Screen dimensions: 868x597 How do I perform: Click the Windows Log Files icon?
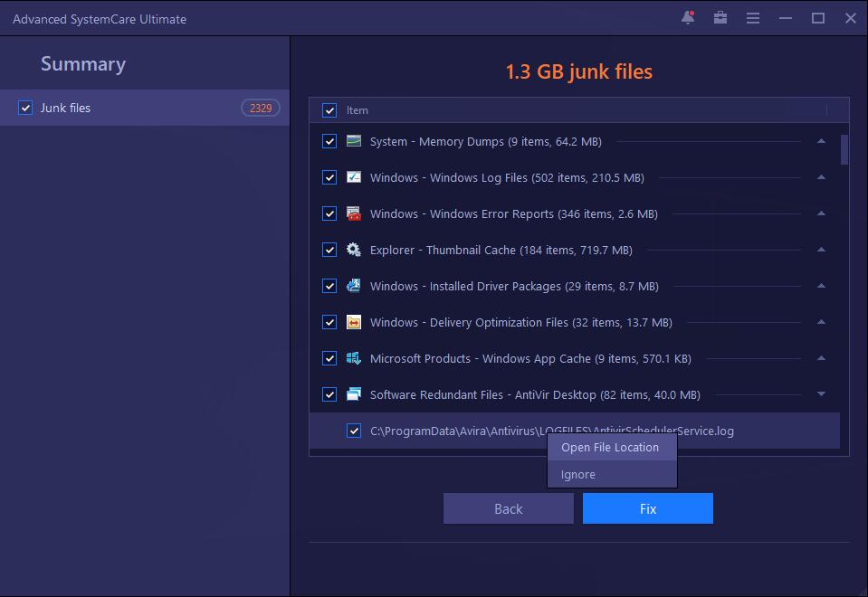(x=354, y=177)
